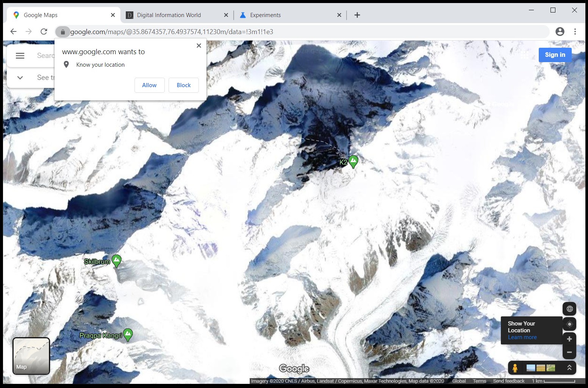Click Send feedback in the footer
Viewport: 588px width, 388px height.
[x=509, y=381]
